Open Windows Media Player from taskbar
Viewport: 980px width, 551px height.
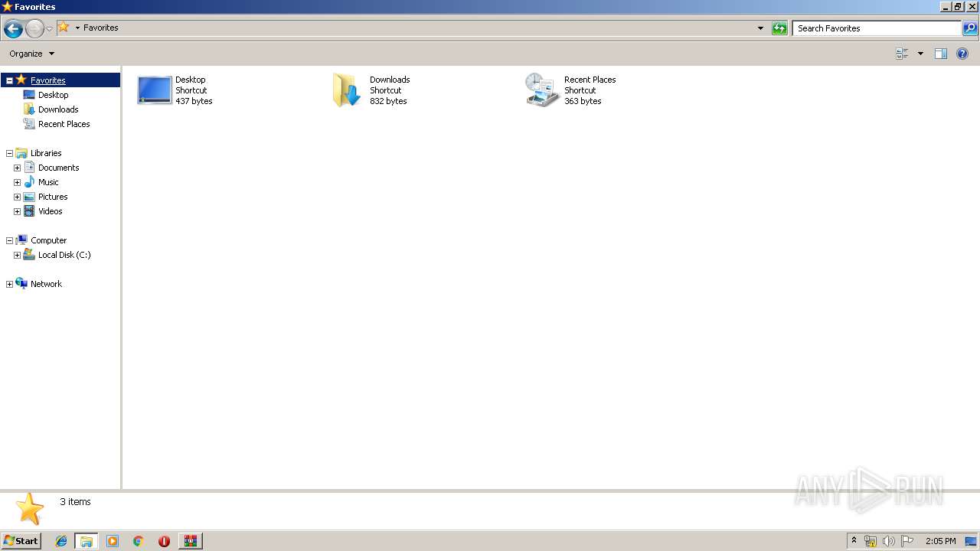(x=113, y=541)
